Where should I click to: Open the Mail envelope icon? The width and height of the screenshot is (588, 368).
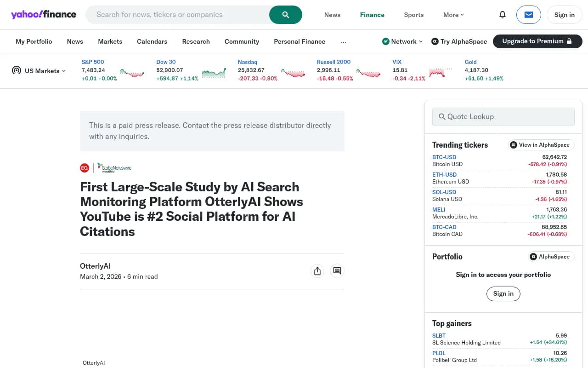point(529,15)
